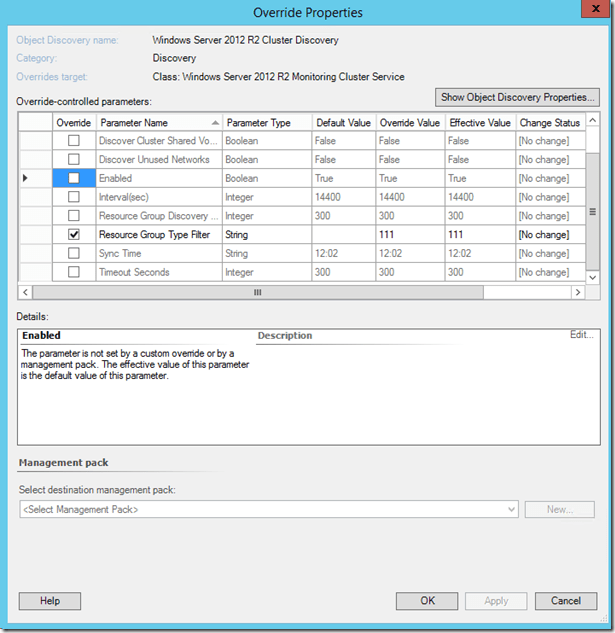
Task: Check the Enabled override checkbox
Action: pos(74,178)
